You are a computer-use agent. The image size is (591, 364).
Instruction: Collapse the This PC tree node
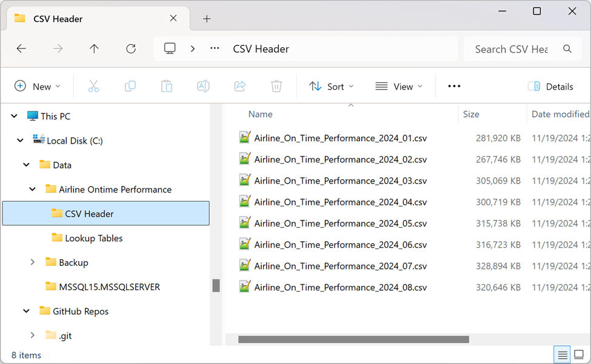[14, 116]
